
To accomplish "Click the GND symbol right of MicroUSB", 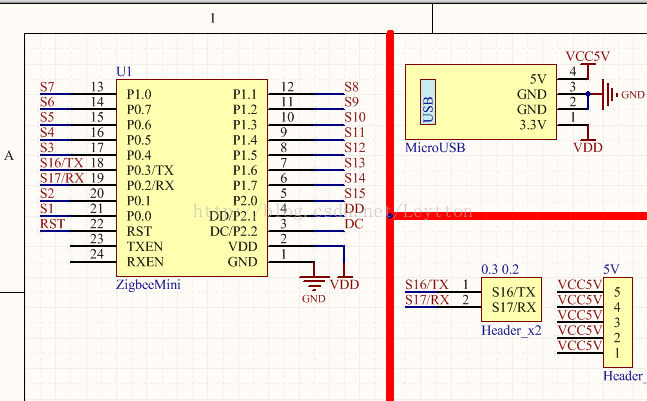I will tap(610, 95).
